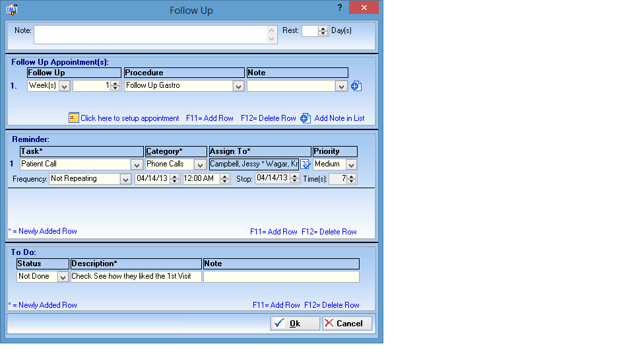Click the Follow Up column header
This screenshot has height=354, width=644.
coord(75,73)
